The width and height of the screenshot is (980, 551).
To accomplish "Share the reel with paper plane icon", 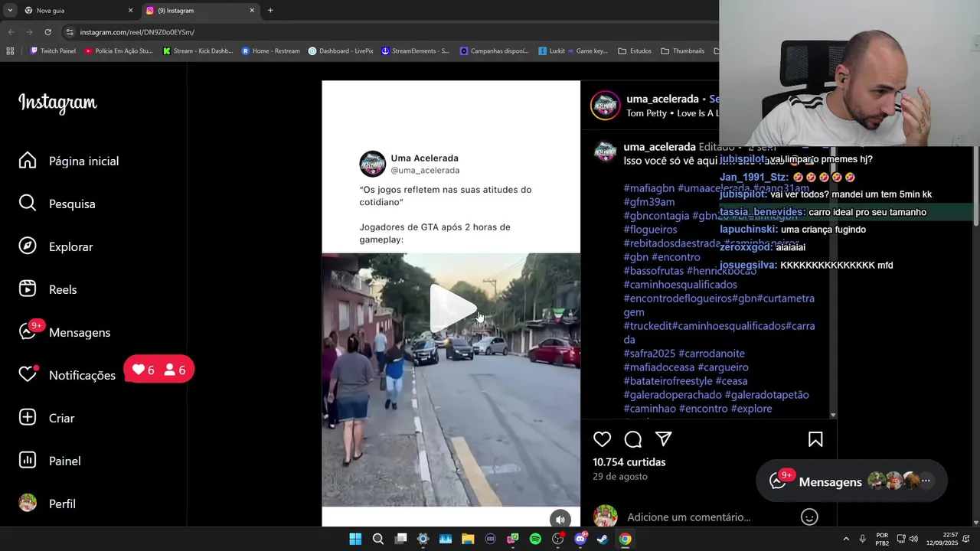I will [x=664, y=439].
